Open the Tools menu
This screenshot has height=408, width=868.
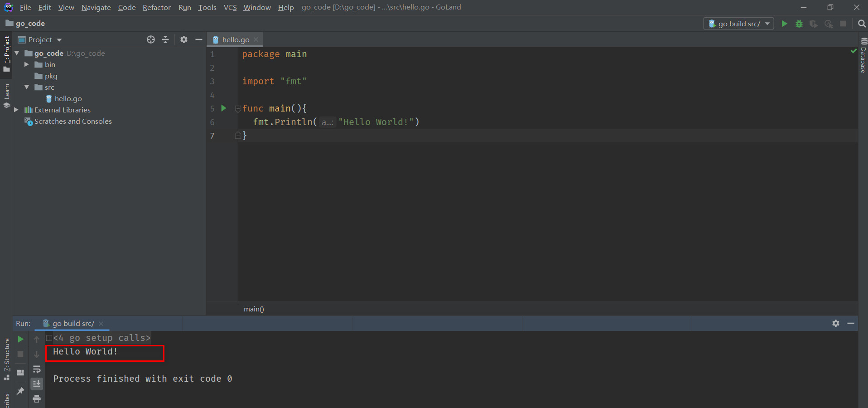(207, 7)
